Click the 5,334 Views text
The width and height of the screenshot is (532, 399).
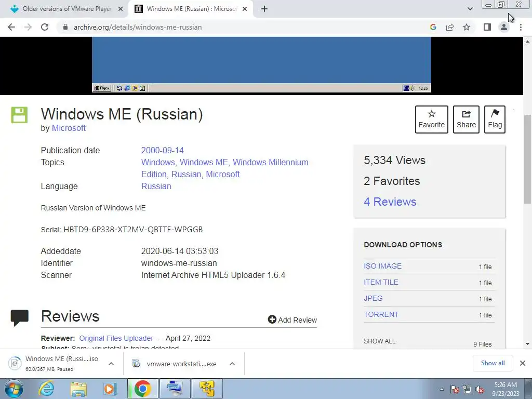pyautogui.click(x=394, y=160)
